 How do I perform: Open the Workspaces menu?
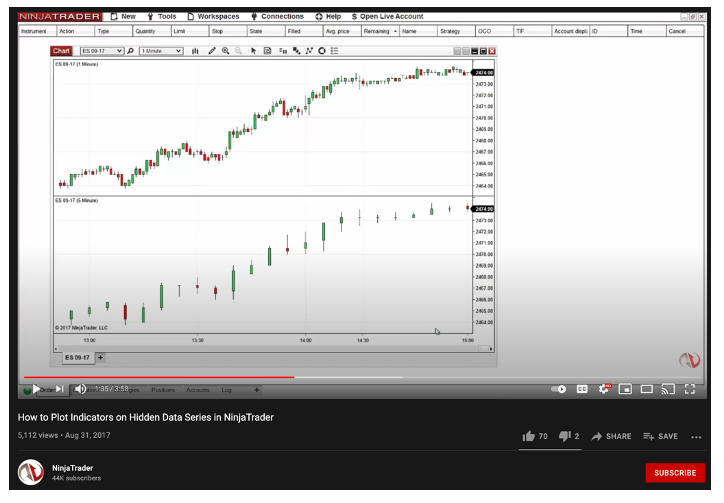coord(213,17)
